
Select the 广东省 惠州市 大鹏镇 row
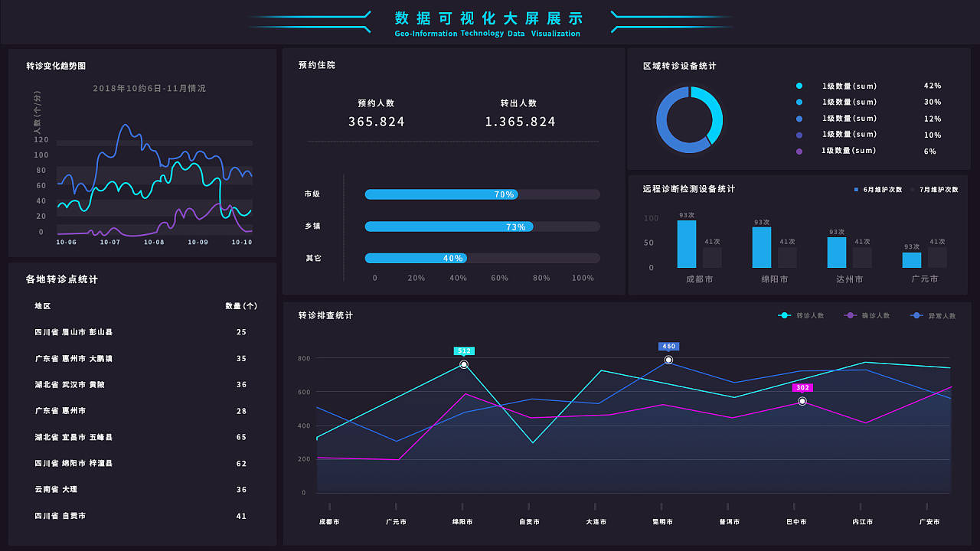tap(142, 358)
